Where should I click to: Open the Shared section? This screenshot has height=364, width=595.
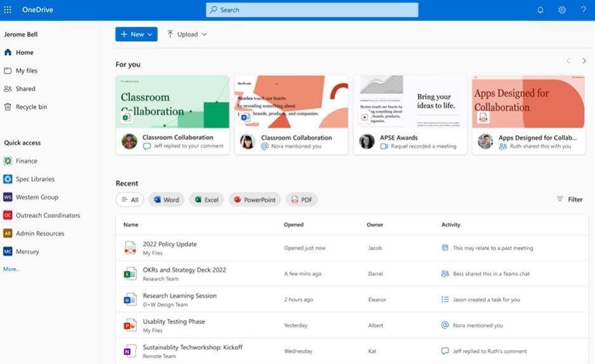pos(25,89)
